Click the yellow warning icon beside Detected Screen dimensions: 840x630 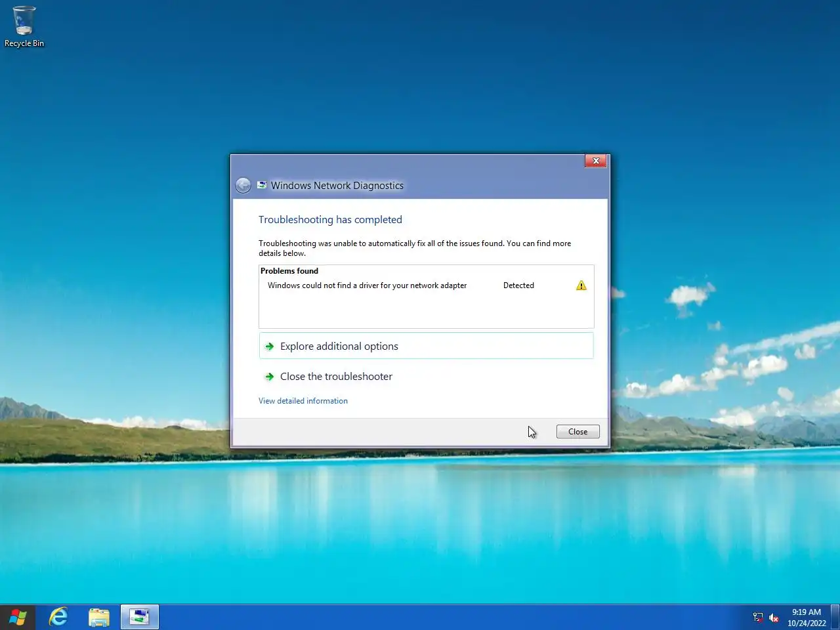(x=581, y=285)
